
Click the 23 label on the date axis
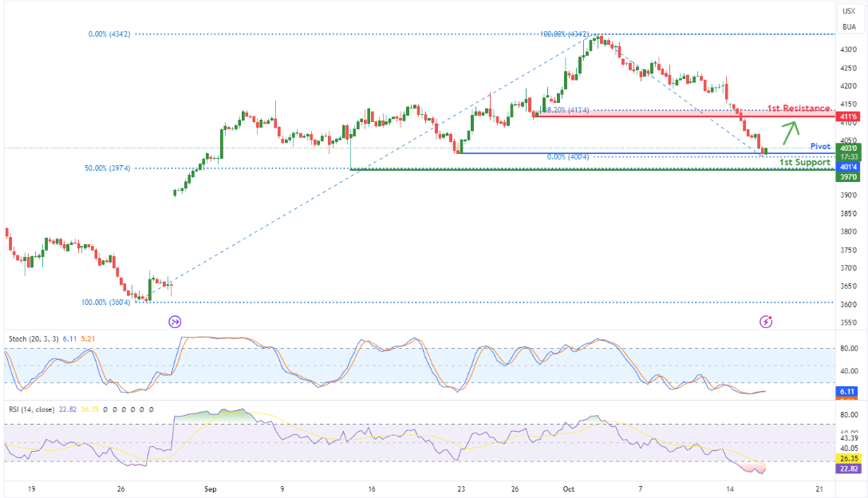coord(461,488)
